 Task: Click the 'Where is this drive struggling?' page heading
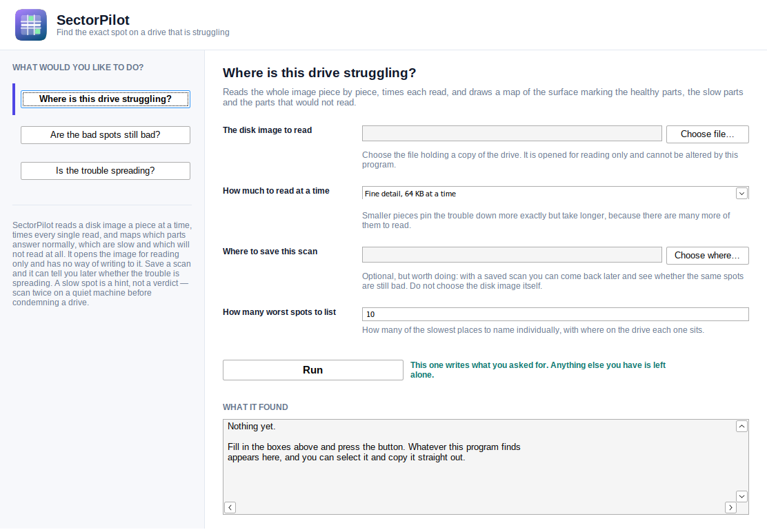tap(319, 73)
